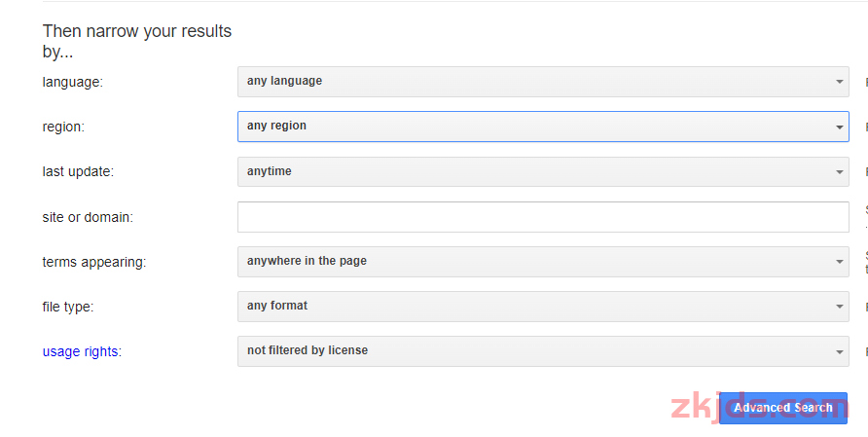Click the 'last update:' field label

click(x=78, y=171)
